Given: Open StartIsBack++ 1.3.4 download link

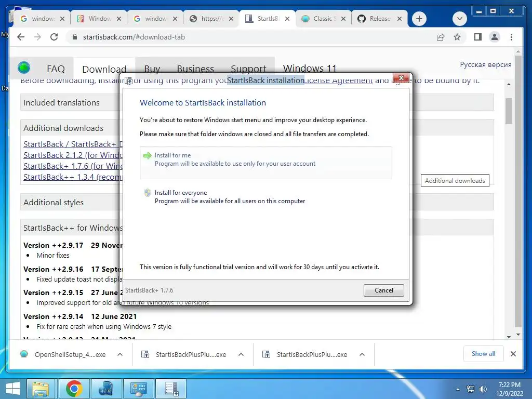Looking at the screenshot, I should (x=73, y=177).
